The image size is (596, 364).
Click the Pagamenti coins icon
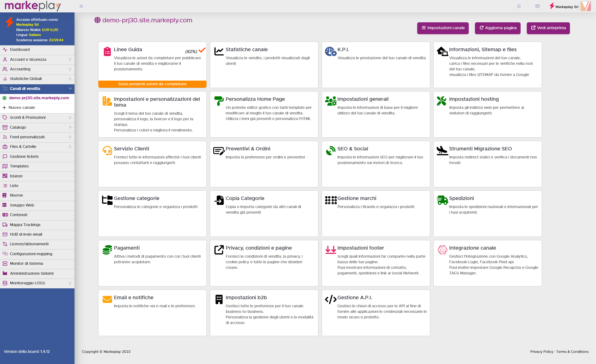(x=107, y=250)
